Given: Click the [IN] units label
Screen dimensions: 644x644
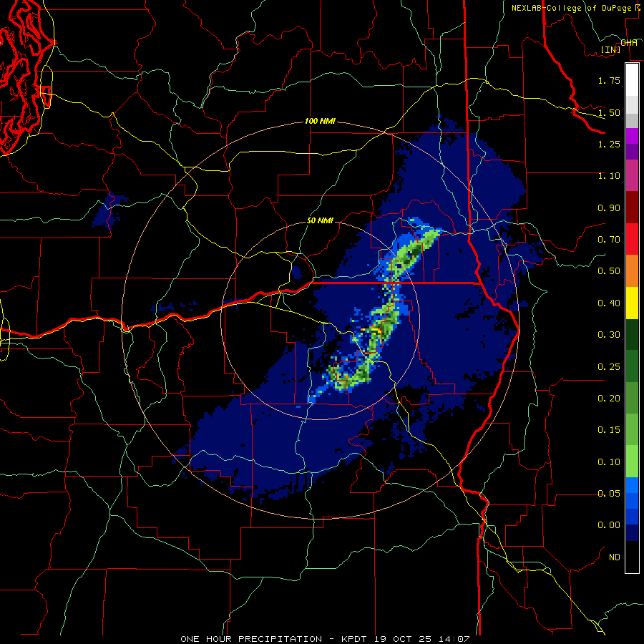Looking at the screenshot, I should pyautogui.click(x=610, y=49).
